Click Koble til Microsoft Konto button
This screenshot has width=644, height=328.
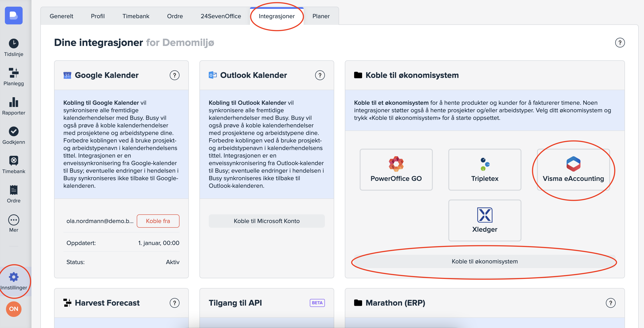(267, 221)
